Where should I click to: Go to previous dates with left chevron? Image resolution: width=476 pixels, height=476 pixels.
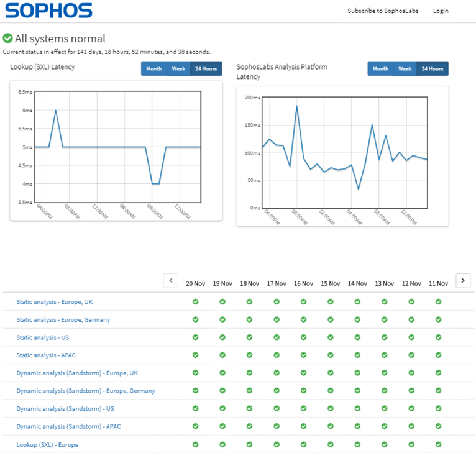171,280
